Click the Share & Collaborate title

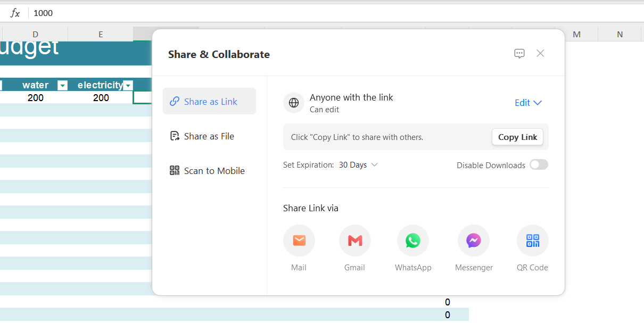pos(219,54)
